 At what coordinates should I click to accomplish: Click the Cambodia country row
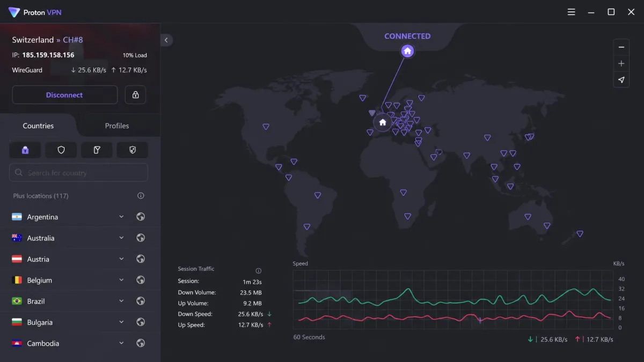80,343
